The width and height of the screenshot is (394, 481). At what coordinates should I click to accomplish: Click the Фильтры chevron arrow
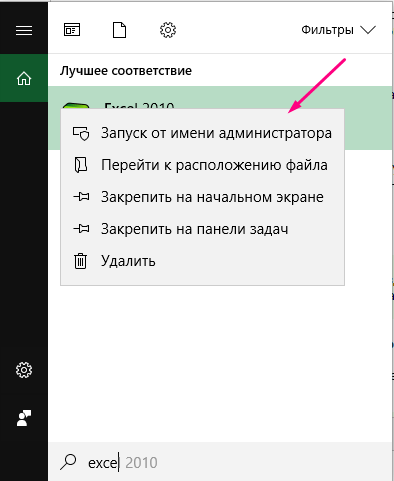(x=368, y=30)
